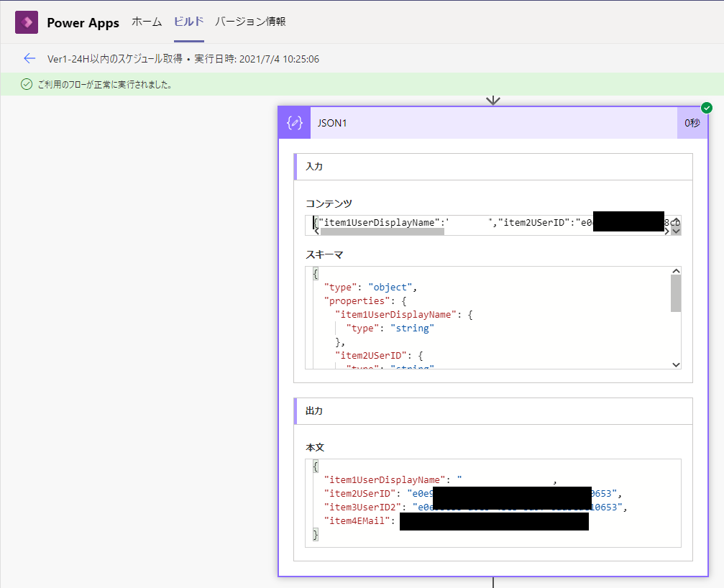Click the コンテンツ horizontal scrollbar thumb

pos(382,231)
